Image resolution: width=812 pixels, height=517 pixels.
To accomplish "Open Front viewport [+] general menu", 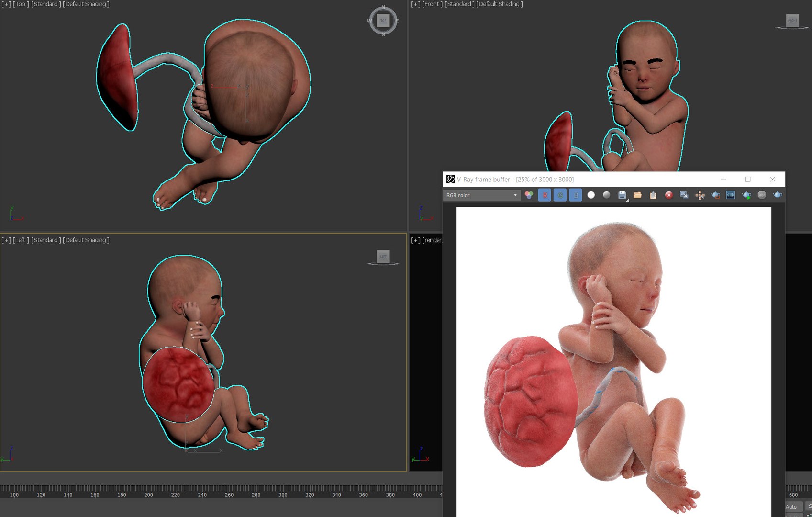I will click(415, 4).
